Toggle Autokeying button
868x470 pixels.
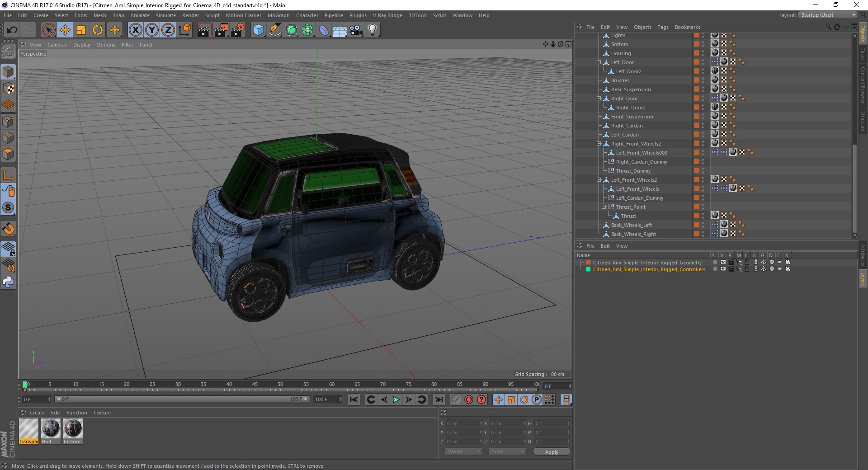(469, 399)
